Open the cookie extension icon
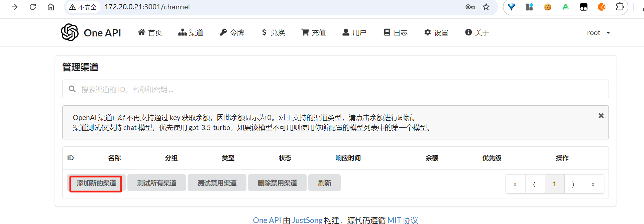Screen dimensions: 644x224 point(547,7)
